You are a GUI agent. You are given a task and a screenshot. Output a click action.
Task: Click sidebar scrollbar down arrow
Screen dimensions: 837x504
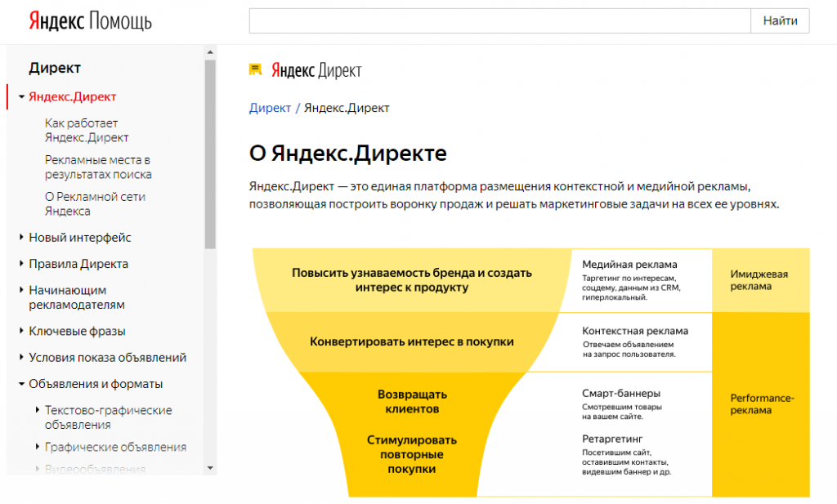(210, 468)
